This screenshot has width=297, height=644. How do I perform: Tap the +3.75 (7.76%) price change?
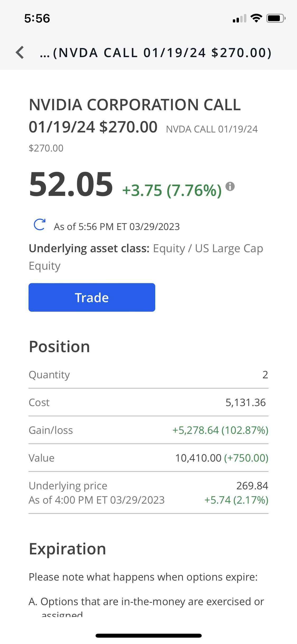click(x=172, y=190)
